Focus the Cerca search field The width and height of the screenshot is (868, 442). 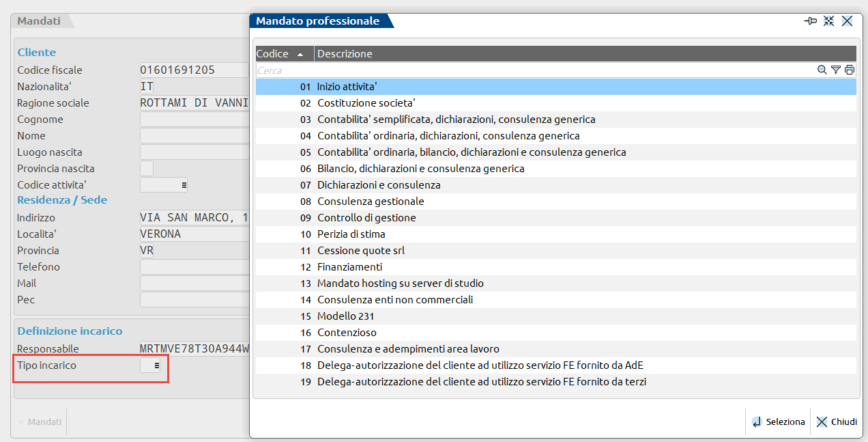[x=532, y=70]
